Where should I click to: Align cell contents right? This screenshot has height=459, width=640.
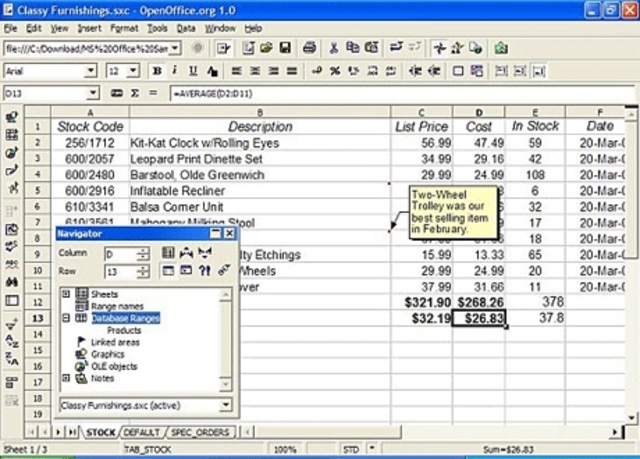273,71
